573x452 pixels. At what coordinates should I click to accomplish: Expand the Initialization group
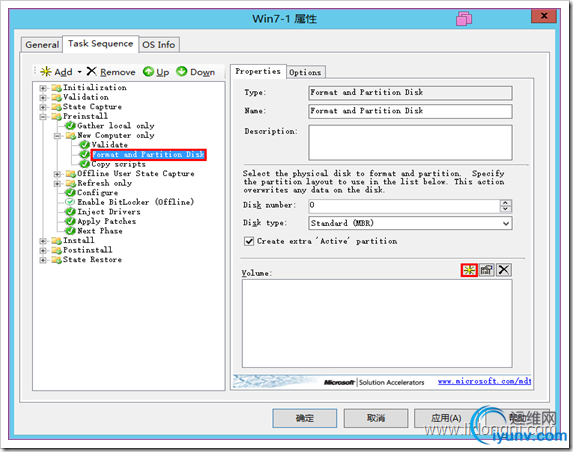click(43, 88)
